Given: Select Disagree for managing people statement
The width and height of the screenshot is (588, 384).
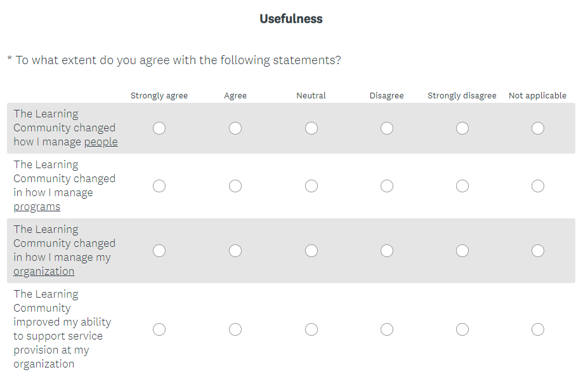Looking at the screenshot, I should (387, 128).
